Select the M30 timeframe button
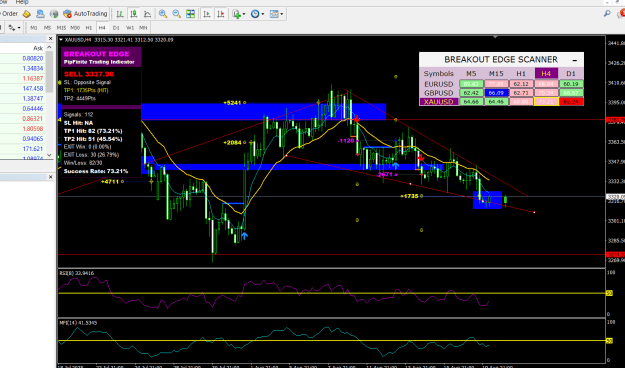 (75, 28)
